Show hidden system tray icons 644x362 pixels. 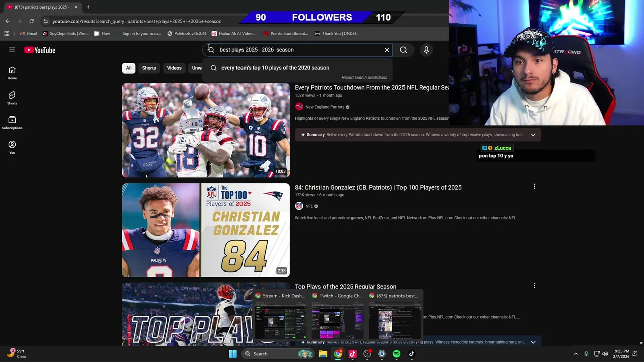pos(576,354)
